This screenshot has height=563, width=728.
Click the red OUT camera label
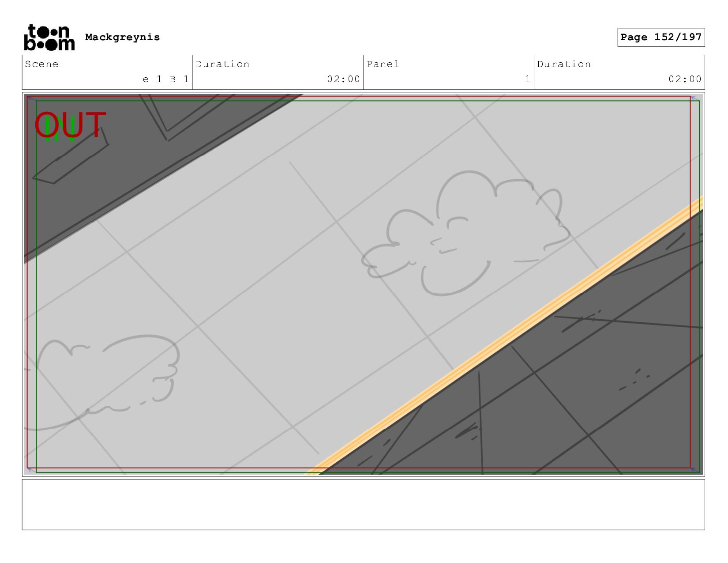pos(70,125)
